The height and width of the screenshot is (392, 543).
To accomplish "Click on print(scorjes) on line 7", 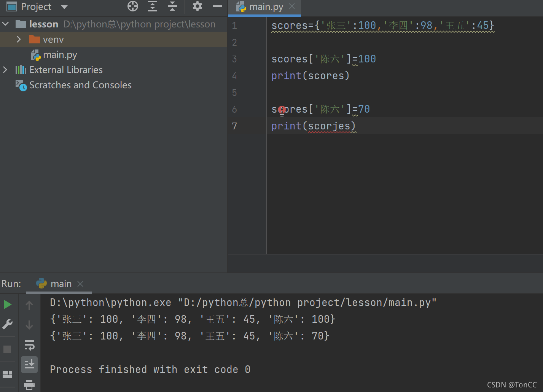I will click(x=314, y=126).
